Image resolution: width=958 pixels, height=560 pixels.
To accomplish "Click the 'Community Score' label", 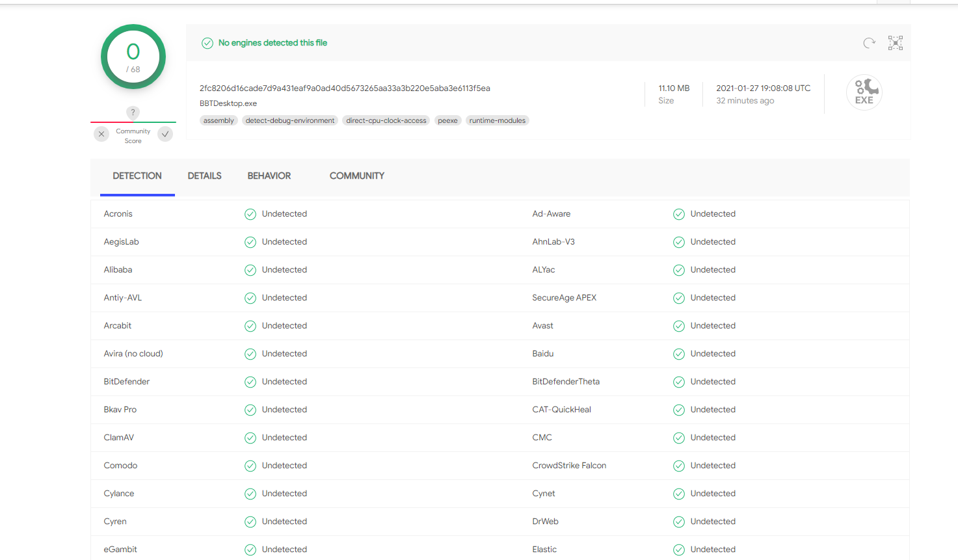I will click(133, 136).
